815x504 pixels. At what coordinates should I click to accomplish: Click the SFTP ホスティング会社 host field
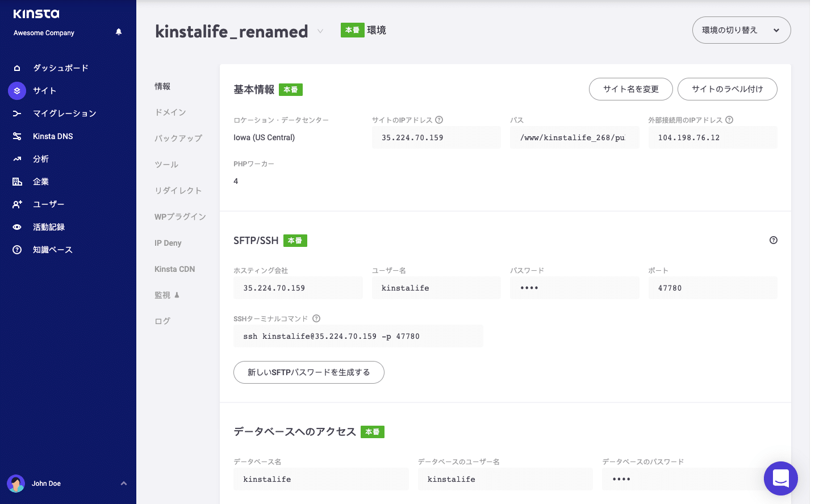298,288
